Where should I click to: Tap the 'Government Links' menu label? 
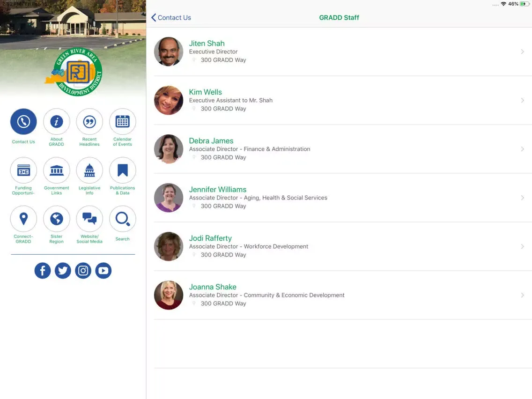pos(56,190)
